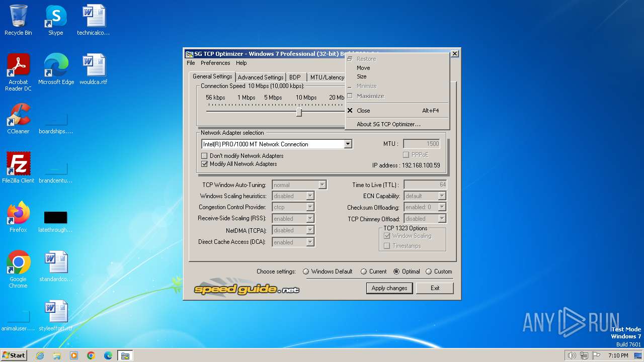The width and height of the screenshot is (644, 362).
Task: Select the Optimal settings radio
Action: [x=396, y=271]
